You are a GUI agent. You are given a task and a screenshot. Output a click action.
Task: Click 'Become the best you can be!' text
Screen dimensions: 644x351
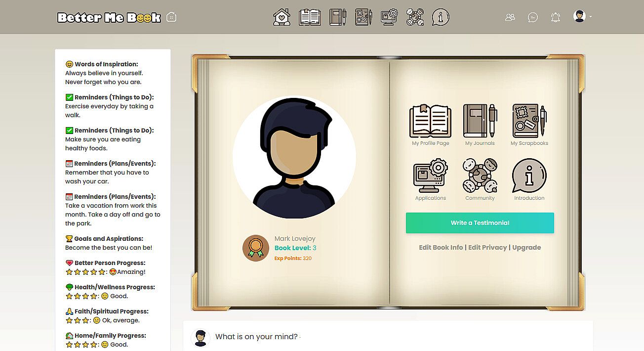[x=109, y=248]
